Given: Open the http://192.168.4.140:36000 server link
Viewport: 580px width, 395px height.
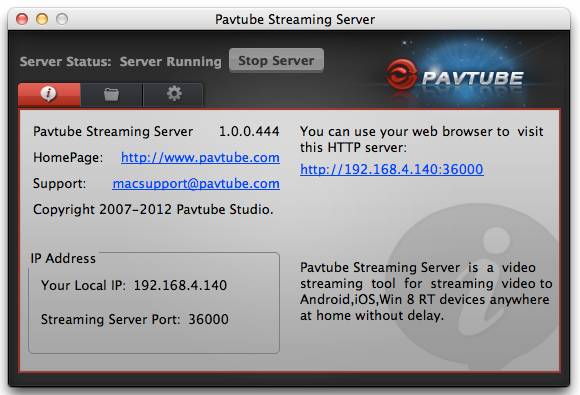Looking at the screenshot, I should [x=392, y=169].
